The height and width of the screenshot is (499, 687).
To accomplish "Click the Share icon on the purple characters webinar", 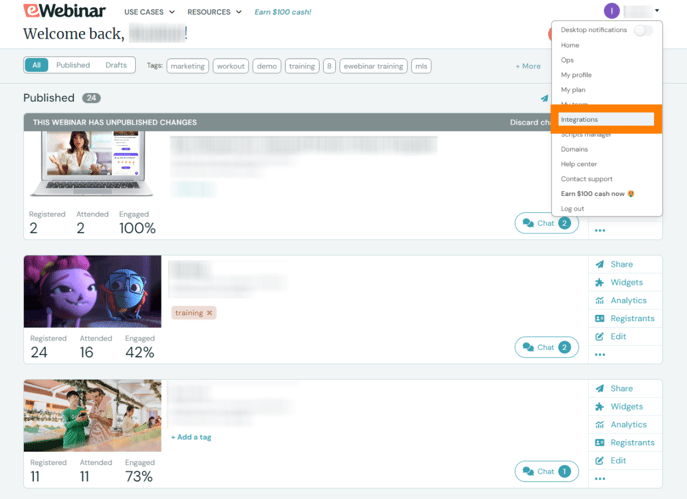I will coord(599,264).
